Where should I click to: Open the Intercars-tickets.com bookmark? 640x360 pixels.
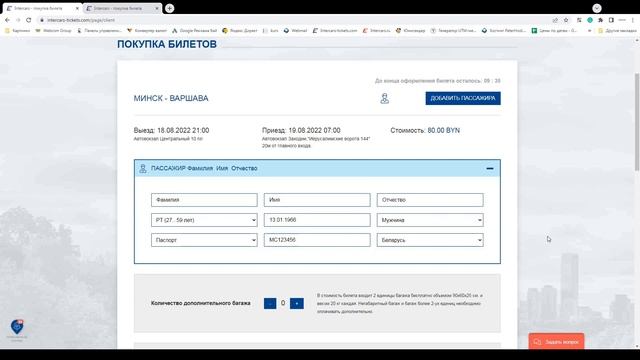(335, 31)
